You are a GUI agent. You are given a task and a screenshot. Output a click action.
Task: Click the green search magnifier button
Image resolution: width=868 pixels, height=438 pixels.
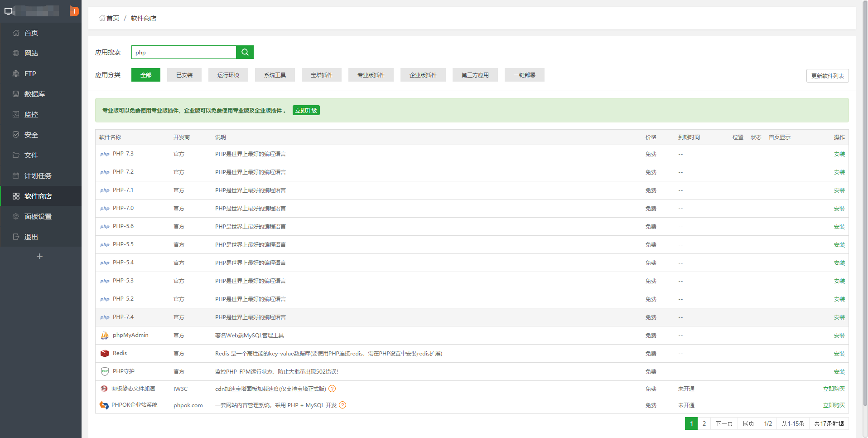[245, 52]
